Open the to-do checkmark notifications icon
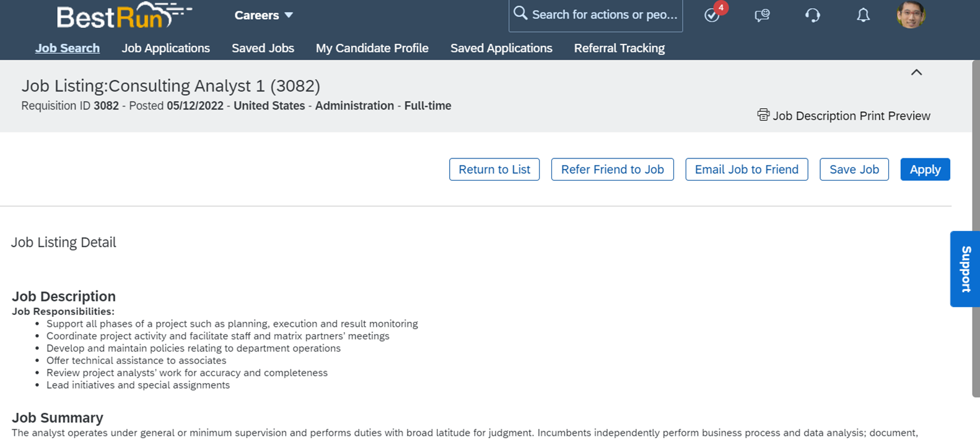The image size is (980, 440). click(712, 15)
